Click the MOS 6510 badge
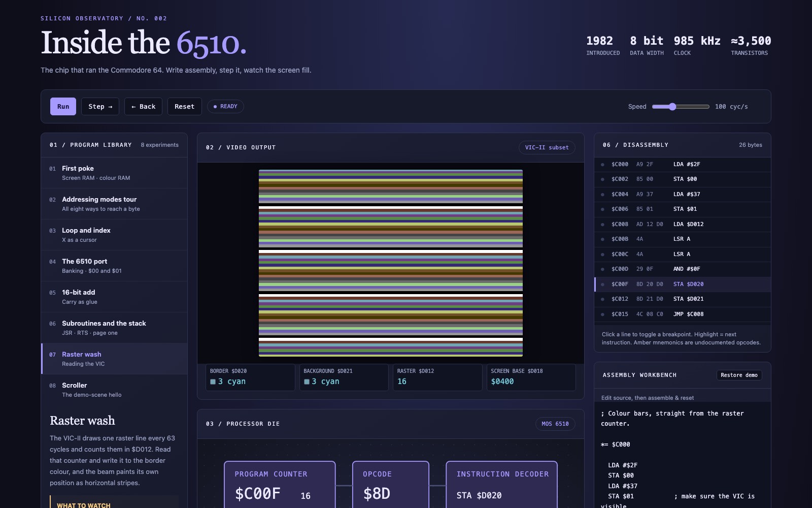Viewport: 812px width, 508px height. coord(555,424)
